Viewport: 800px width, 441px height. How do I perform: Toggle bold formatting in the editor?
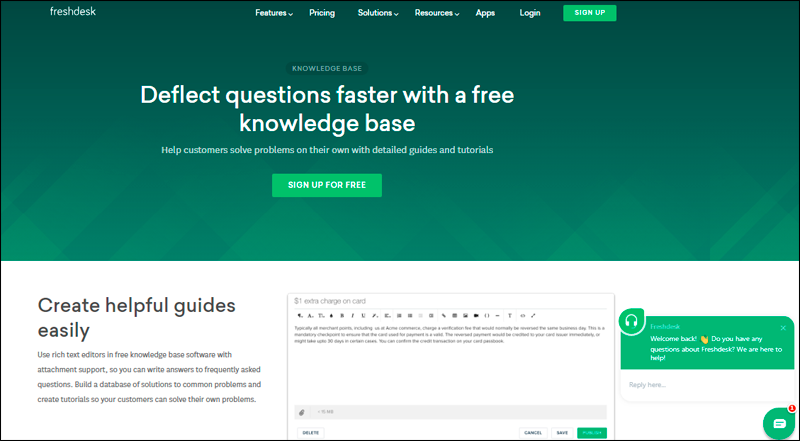pos(342,315)
